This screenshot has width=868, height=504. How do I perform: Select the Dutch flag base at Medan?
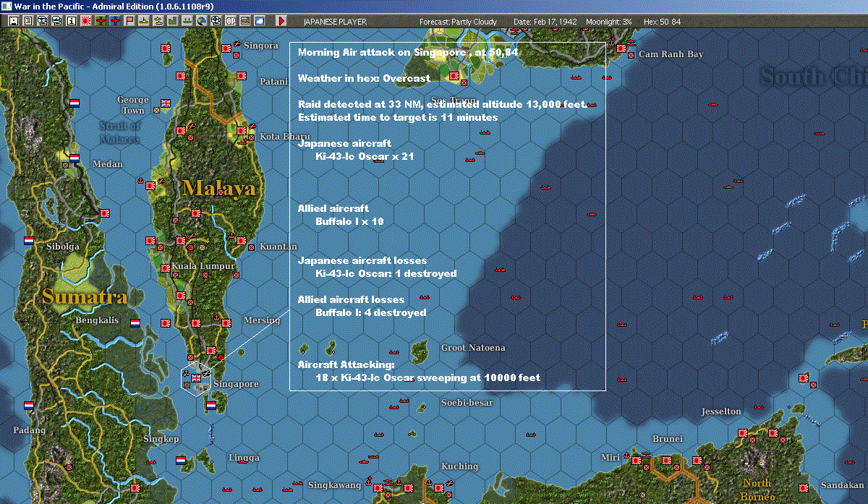74,158
